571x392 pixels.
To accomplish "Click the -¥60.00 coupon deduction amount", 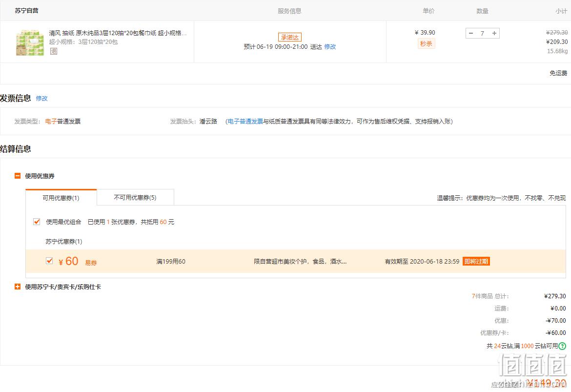I will click(556, 332).
